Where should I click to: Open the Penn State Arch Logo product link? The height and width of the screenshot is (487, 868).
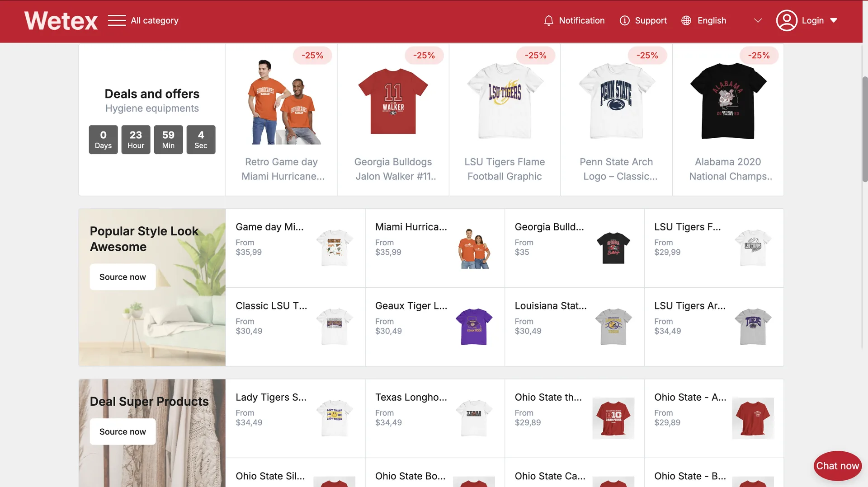(616, 169)
